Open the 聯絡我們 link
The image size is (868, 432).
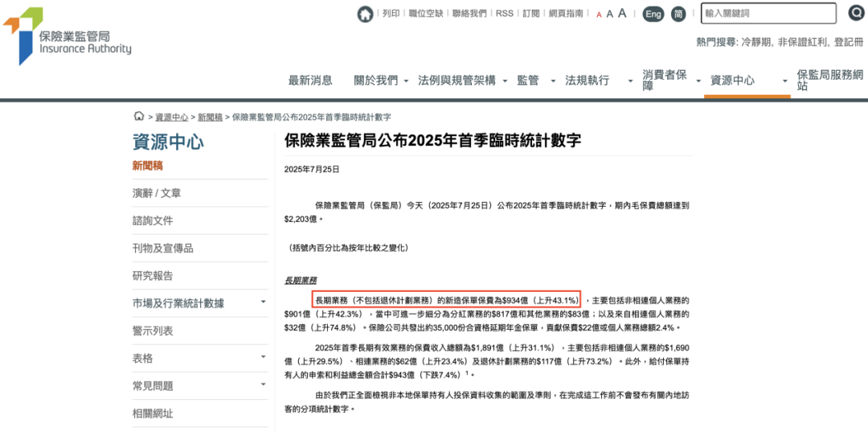(x=469, y=14)
